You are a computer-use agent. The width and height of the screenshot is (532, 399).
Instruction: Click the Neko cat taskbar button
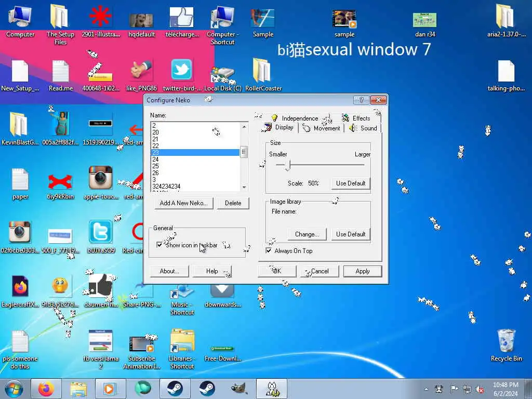272,389
